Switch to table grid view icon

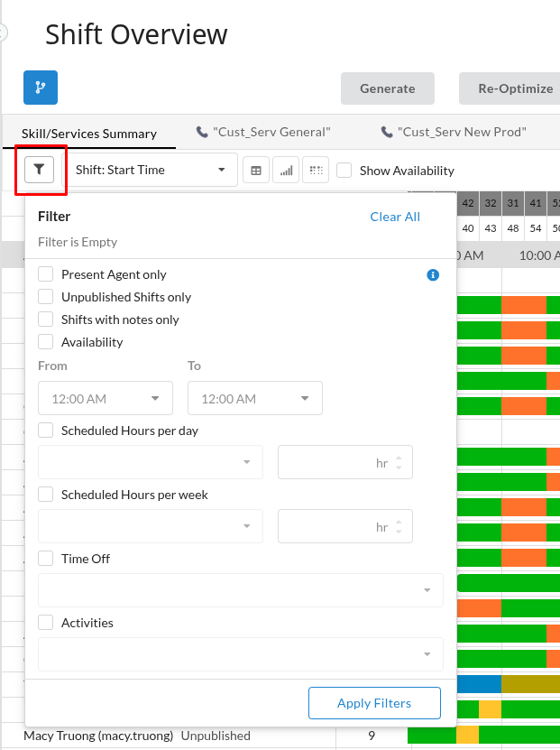(x=256, y=170)
